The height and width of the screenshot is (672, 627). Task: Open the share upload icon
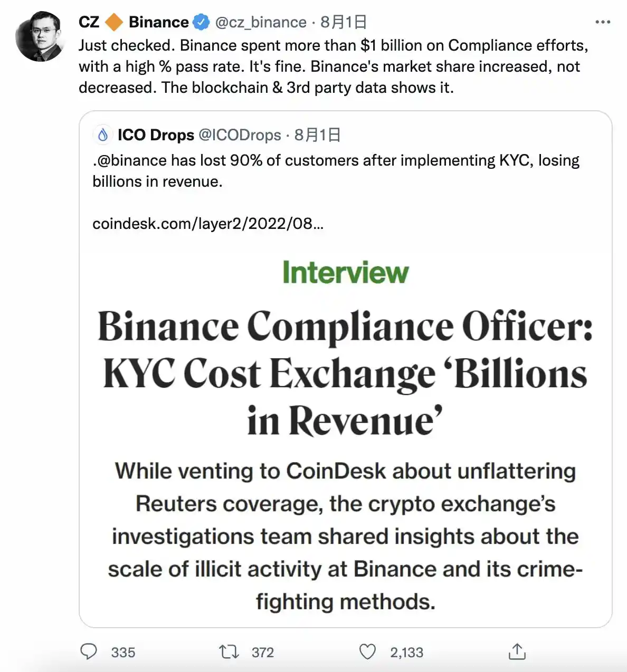point(517,651)
